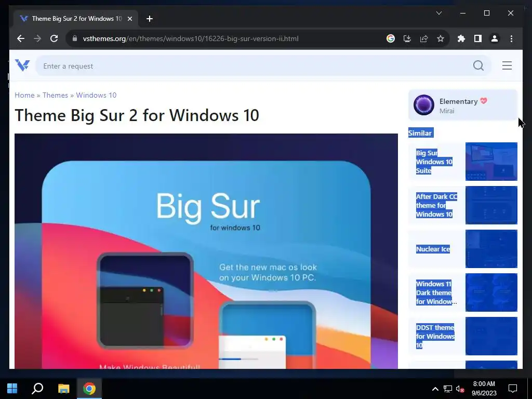Open Chrome profile avatar
This screenshot has height=399, width=532.
[x=495, y=38]
